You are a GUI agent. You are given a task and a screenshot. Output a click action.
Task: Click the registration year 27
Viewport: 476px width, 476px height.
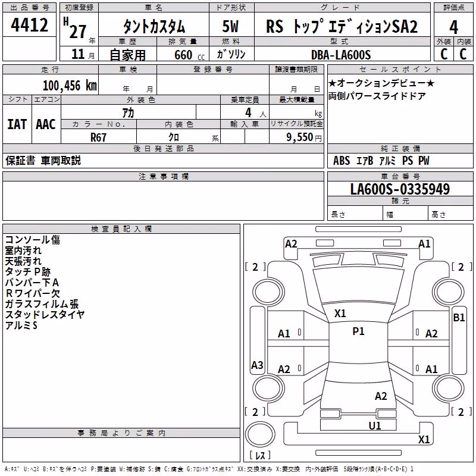click(x=77, y=32)
